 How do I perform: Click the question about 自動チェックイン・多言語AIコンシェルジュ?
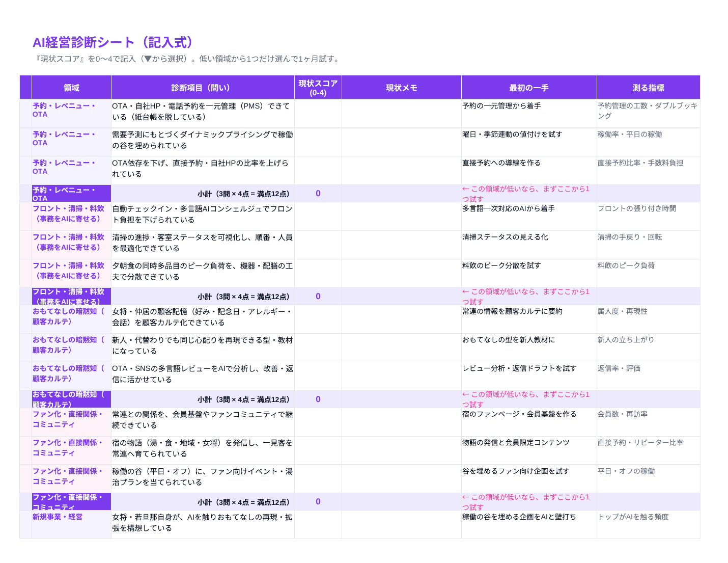[x=203, y=216]
